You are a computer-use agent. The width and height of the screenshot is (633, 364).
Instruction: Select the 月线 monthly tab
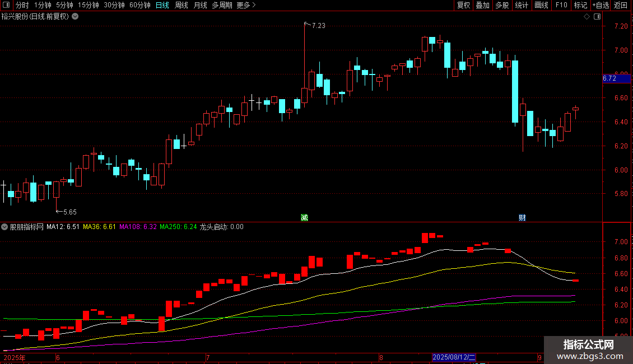[x=200, y=5]
